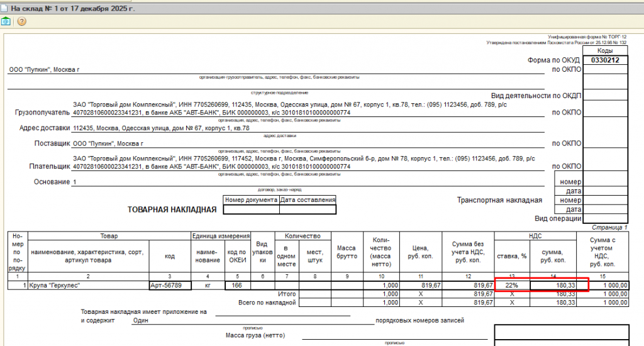This screenshot has height=346, width=644.
Task: Click the title "На склад № 1 от 17 декабря 2025 г."
Action: coord(73,9)
